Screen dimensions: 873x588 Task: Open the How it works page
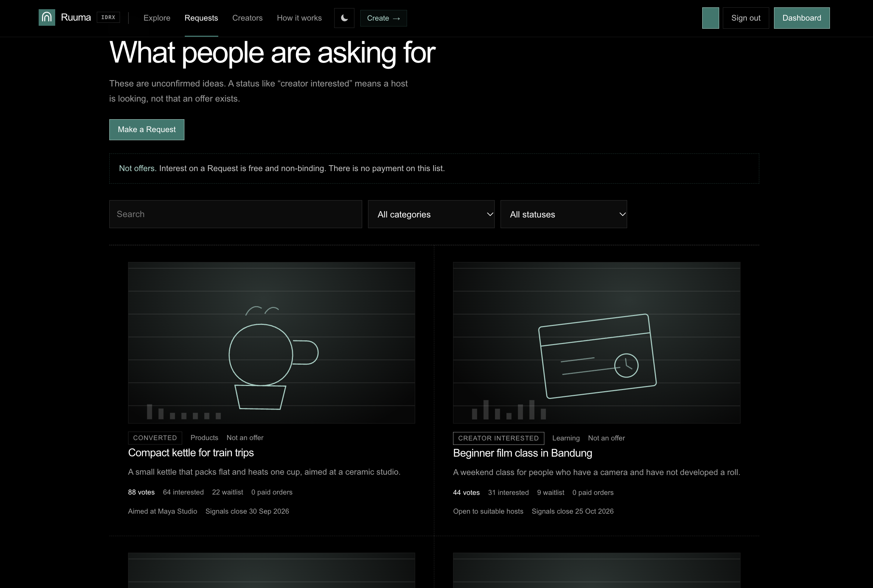coord(299,18)
